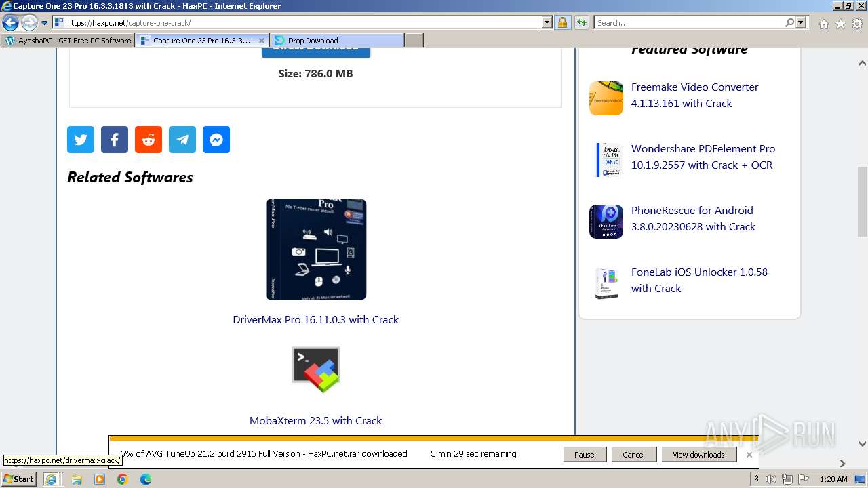This screenshot has width=868, height=488.
Task: Open File Explorer taskbar icon
Action: [x=77, y=479]
